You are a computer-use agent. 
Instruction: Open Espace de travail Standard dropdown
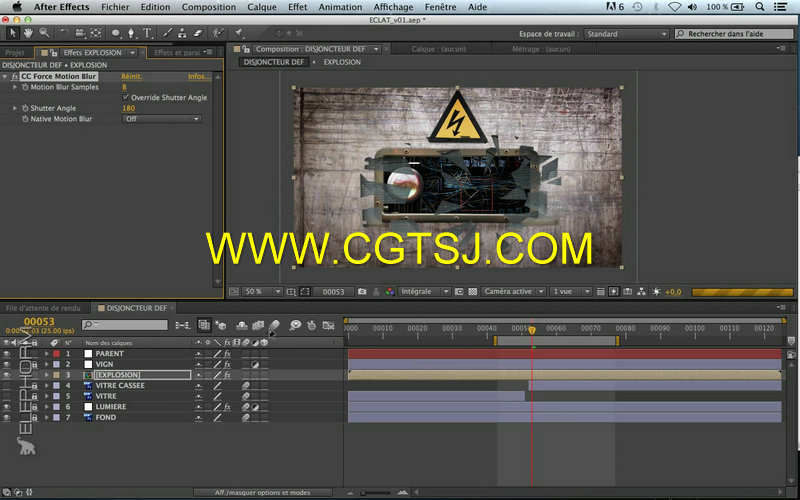tap(626, 34)
